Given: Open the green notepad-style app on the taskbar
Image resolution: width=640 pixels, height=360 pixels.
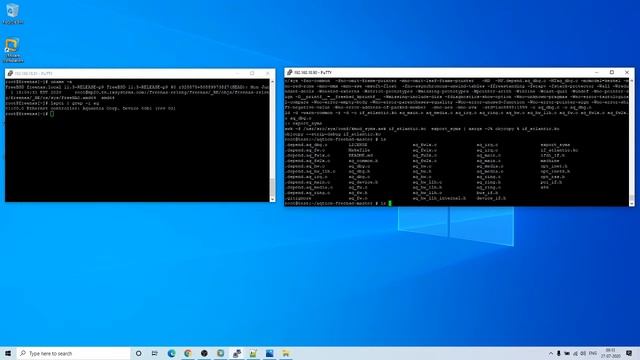Looking at the screenshot, I should pos(253,353).
